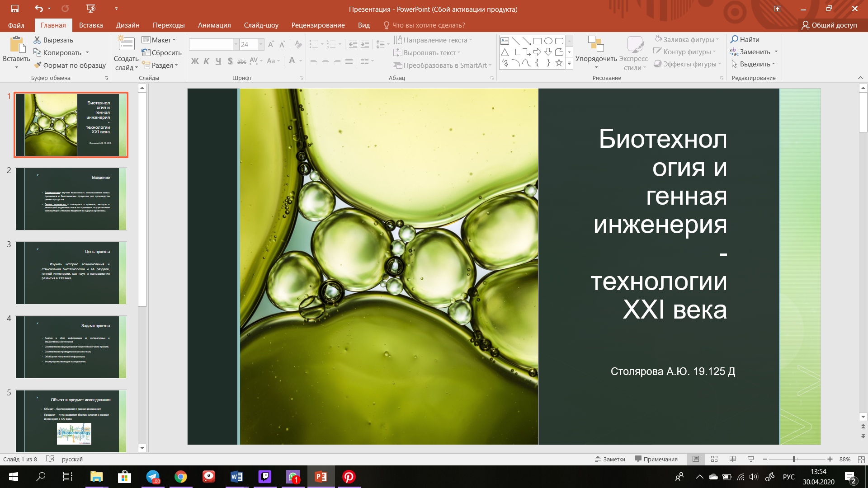Click the Undo arrow icon

39,9
